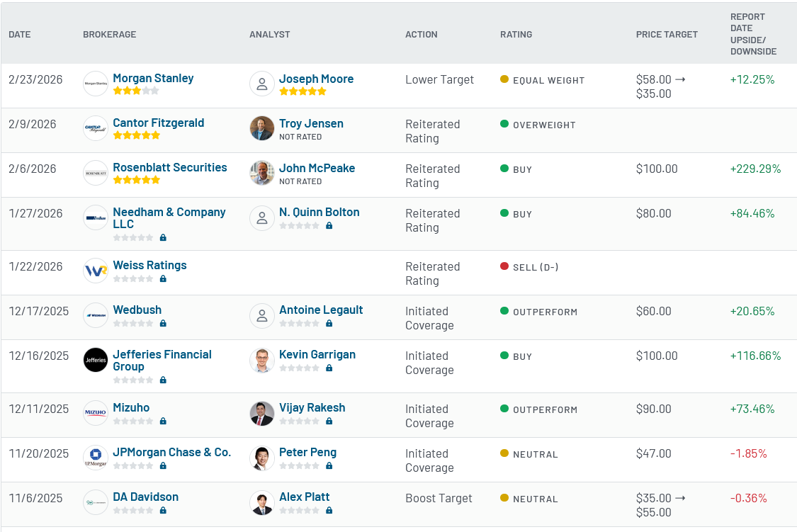
Task: Click the Mizuho logo icon
Action: click(x=96, y=413)
